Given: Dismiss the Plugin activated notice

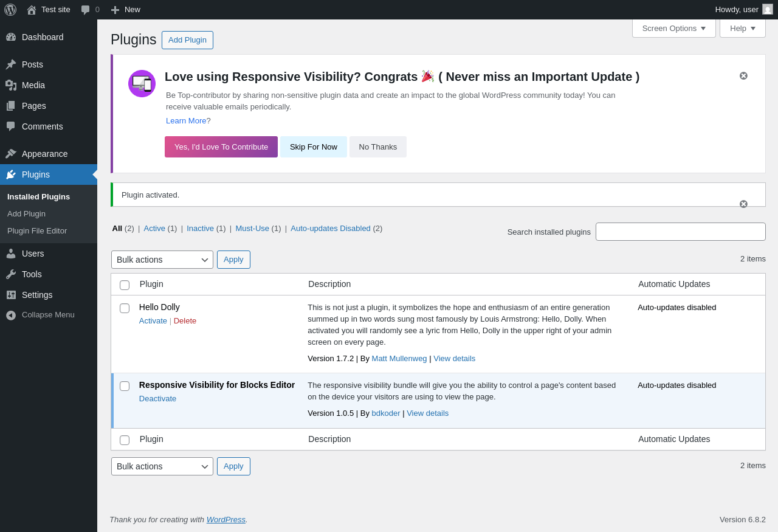Looking at the screenshot, I should coord(743,204).
